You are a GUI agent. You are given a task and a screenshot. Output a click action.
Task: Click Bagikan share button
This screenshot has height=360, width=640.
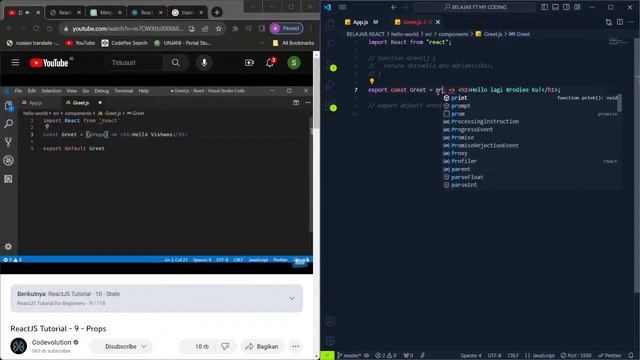(x=262, y=347)
